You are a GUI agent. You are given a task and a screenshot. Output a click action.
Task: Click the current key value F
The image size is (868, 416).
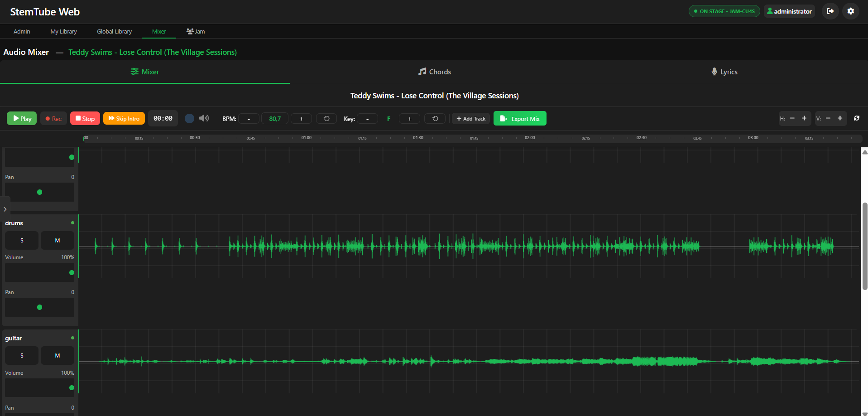point(388,119)
